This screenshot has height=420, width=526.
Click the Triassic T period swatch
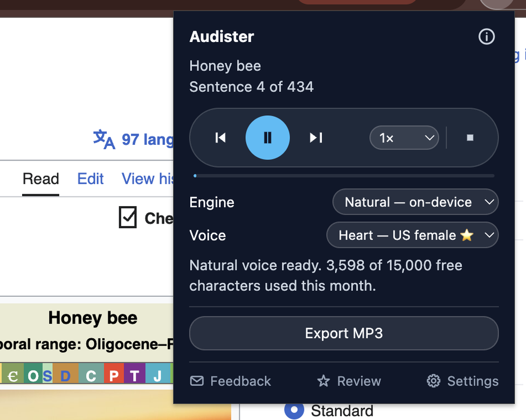pyautogui.click(x=135, y=373)
